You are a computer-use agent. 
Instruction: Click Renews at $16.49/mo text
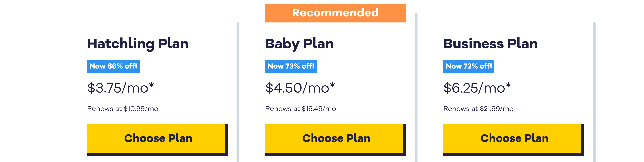point(301,109)
